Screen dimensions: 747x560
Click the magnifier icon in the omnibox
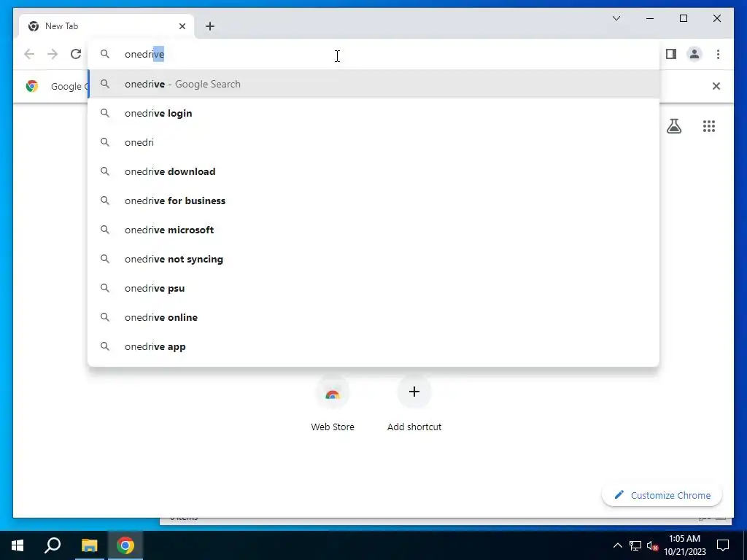coord(105,54)
